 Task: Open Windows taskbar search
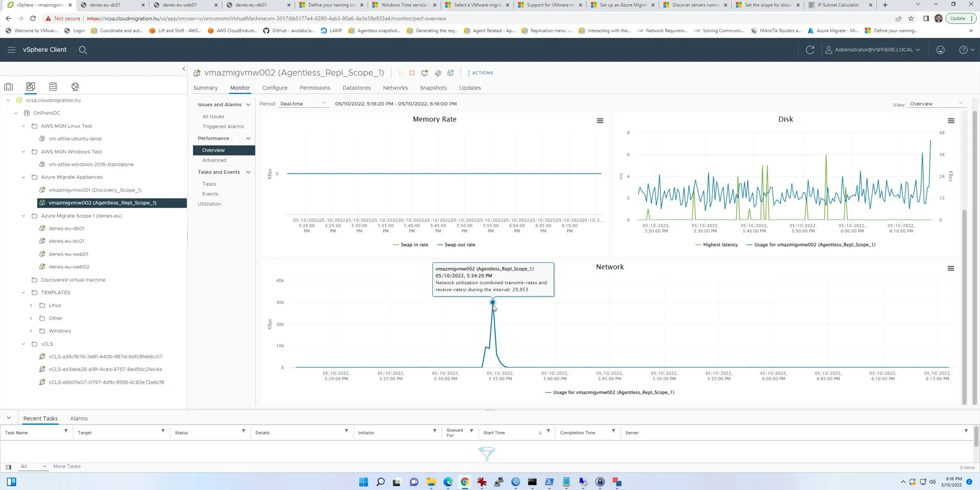[380, 482]
